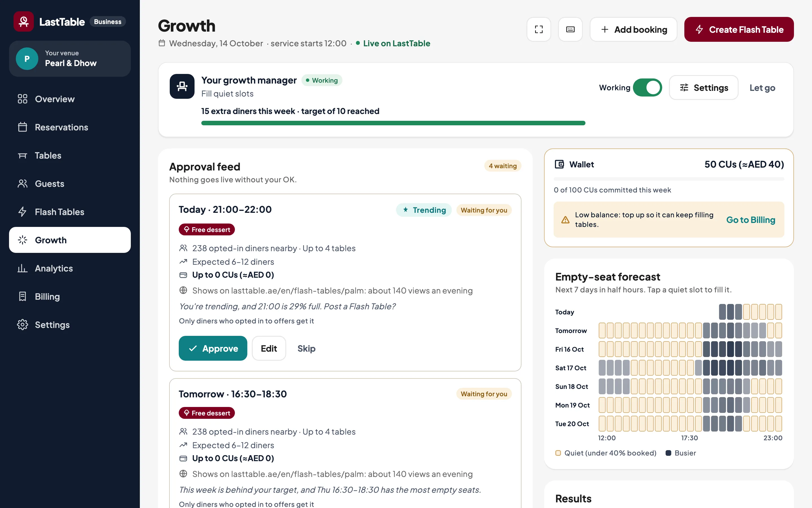The height and width of the screenshot is (508, 812).
Task: Click the green Working status pill
Action: [322, 80]
